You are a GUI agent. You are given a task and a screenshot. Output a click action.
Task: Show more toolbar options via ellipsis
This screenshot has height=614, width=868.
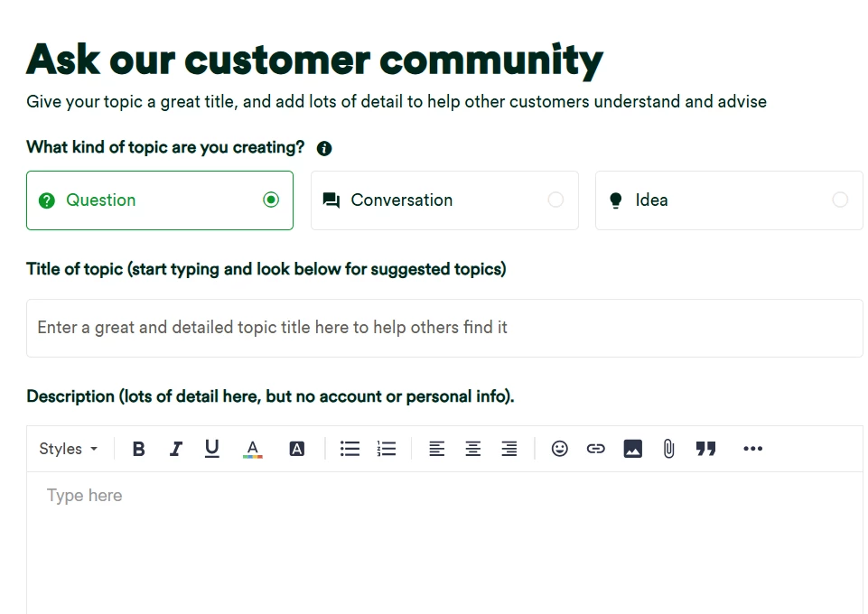[x=752, y=449]
